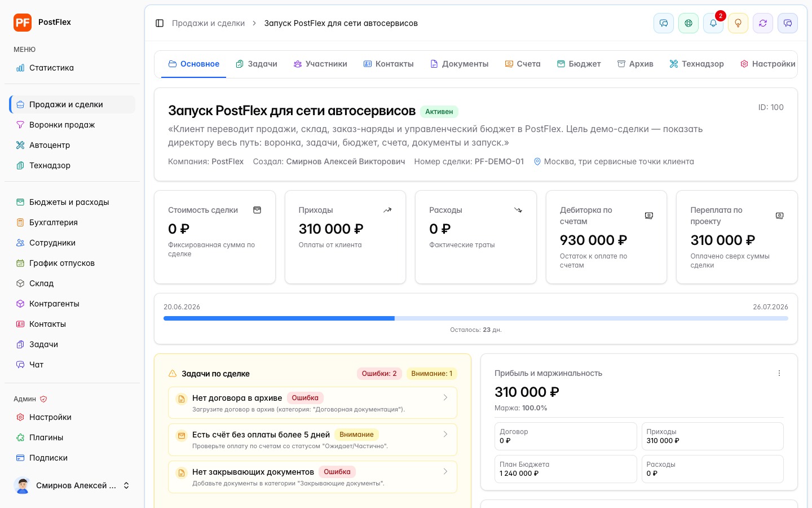Open Контрагенты in sidebar
Screen dimensions: 812x508
[x=72, y=304]
